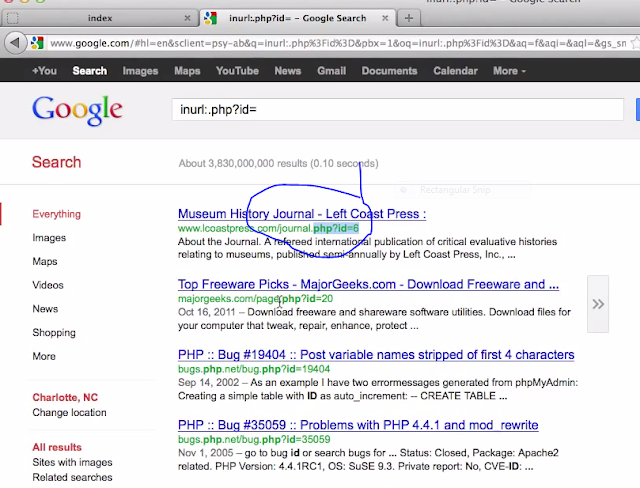Click the All results label
The image size is (640, 488).
click(57, 447)
